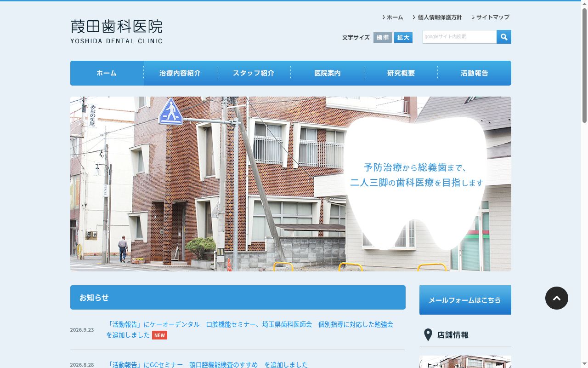
Task: Click the 店舗情報 heading text
Action: [x=453, y=335]
